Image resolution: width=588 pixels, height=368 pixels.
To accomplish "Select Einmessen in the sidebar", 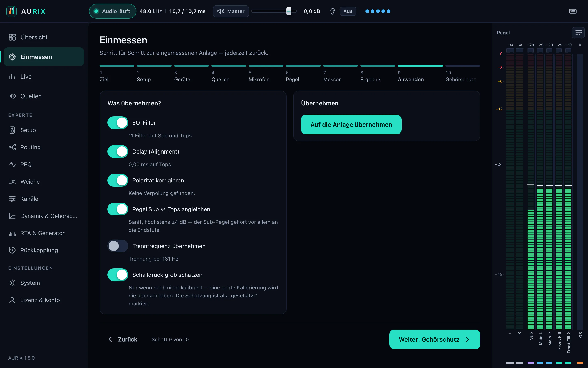I will [44, 57].
